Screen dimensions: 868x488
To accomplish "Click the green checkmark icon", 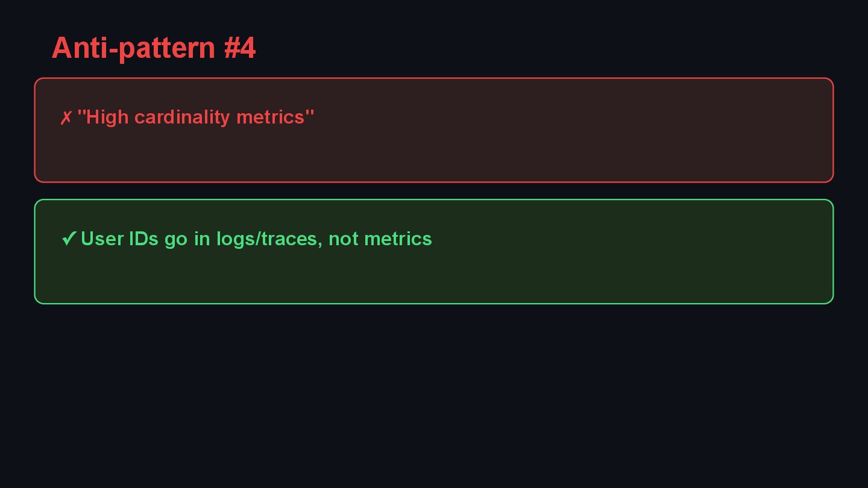I will point(69,239).
